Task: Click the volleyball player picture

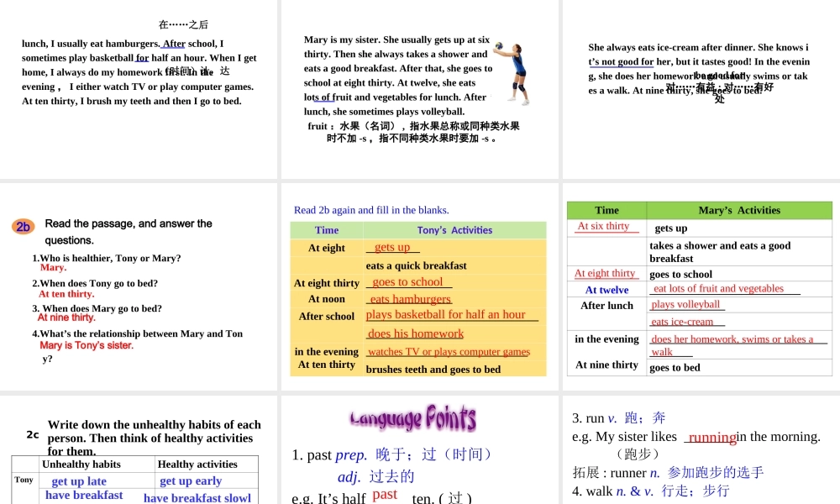Action: click(512, 73)
